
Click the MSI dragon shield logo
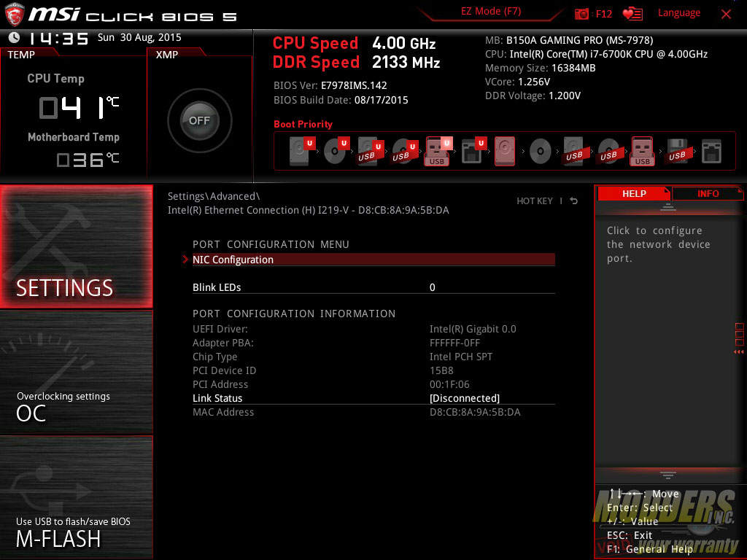(14, 14)
